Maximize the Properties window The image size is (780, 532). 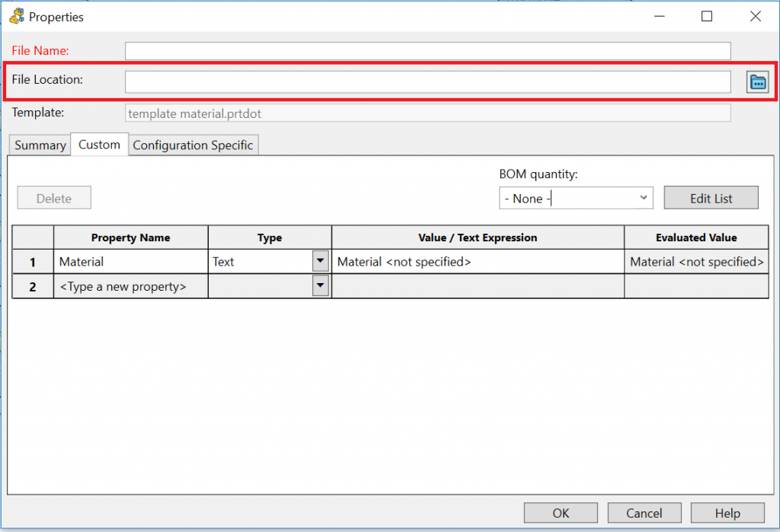(x=707, y=16)
